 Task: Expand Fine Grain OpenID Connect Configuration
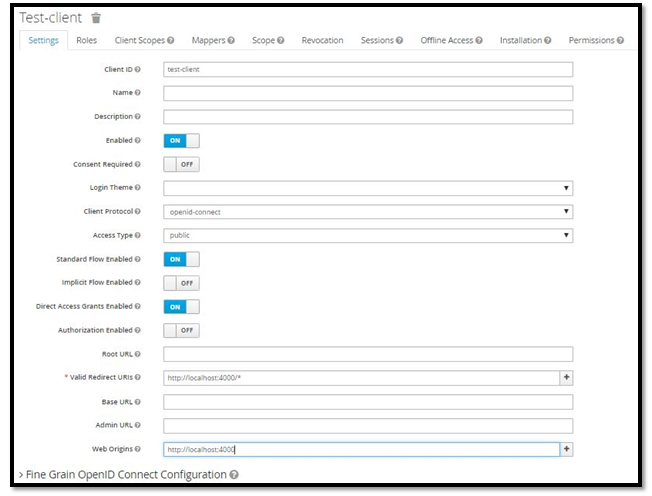(125, 474)
